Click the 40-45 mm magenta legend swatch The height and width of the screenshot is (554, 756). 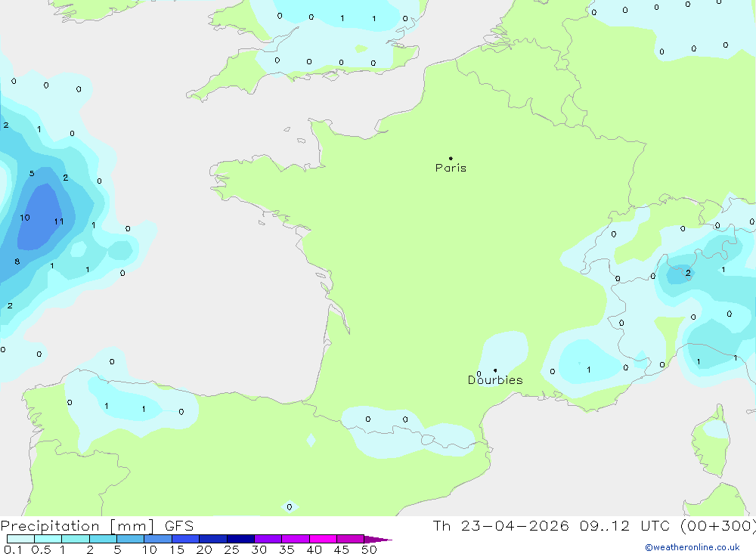click(x=323, y=539)
